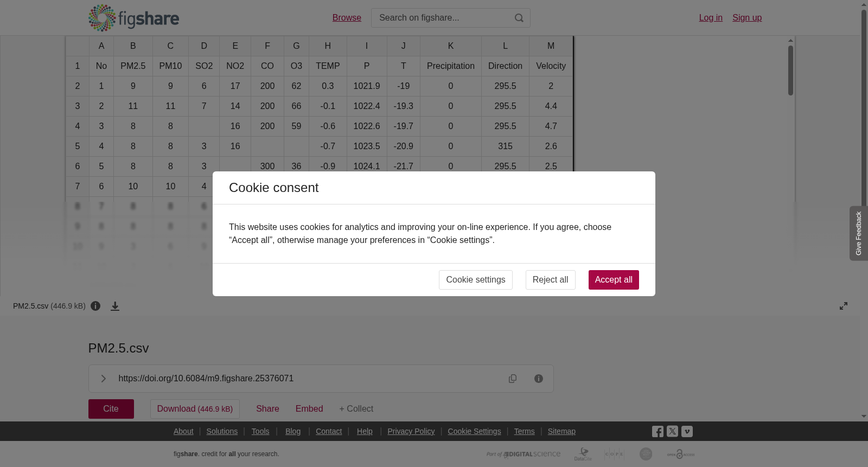The image size is (868, 467).
Task: Download the 446.9 kB file
Action: click(x=195, y=409)
